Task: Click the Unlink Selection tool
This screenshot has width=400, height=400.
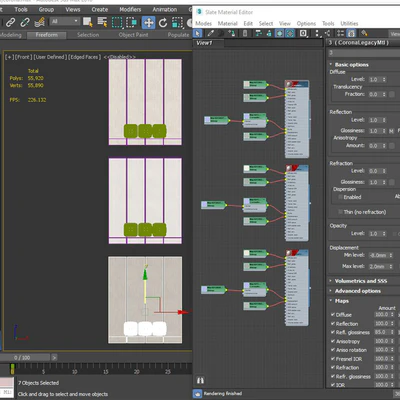Action: pyautogui.click(x=25, y=23)
